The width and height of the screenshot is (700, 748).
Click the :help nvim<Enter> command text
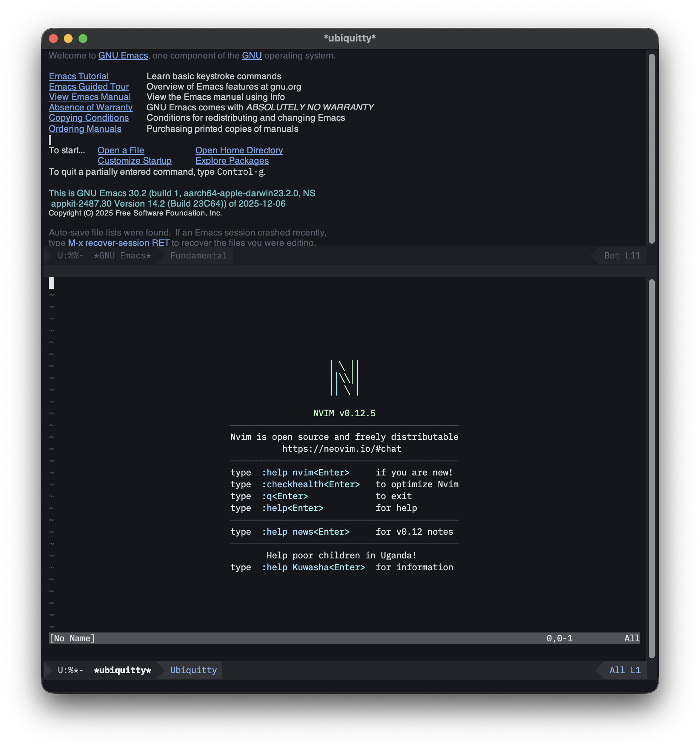point(306,472)
